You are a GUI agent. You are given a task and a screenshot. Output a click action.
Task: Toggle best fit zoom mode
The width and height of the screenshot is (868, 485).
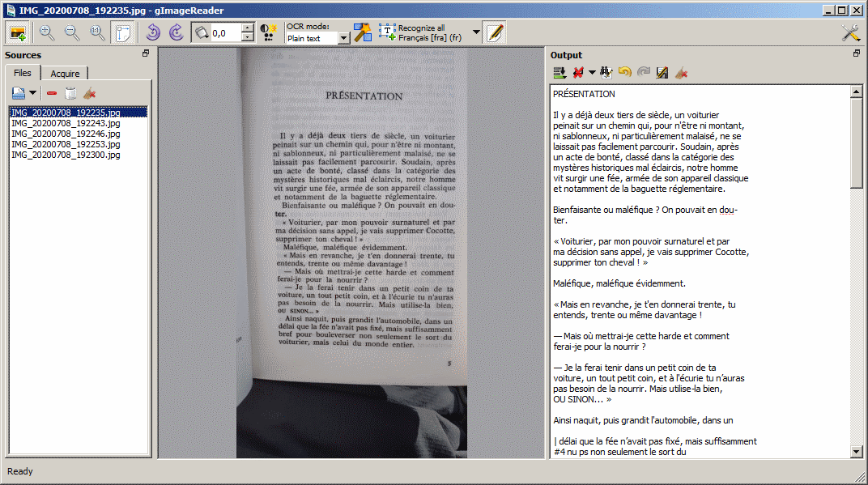tap(123, 33)
